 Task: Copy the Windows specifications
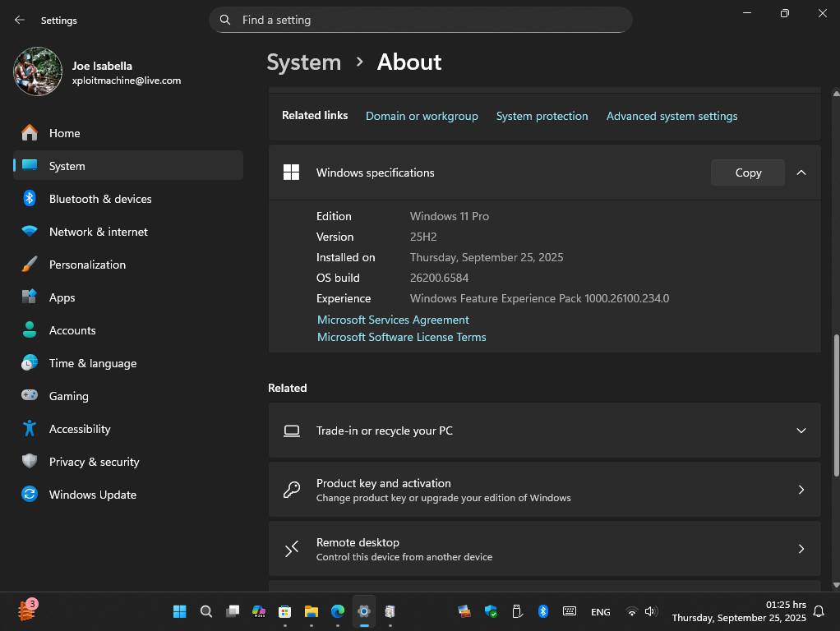pyautogui.click(x=747, y=173)
